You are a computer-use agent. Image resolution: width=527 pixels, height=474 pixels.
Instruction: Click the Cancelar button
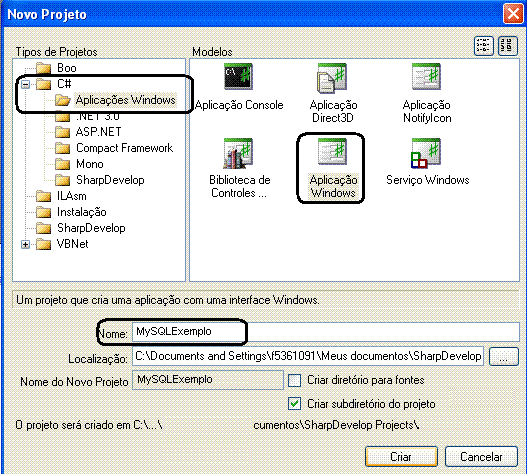(481, 457)
